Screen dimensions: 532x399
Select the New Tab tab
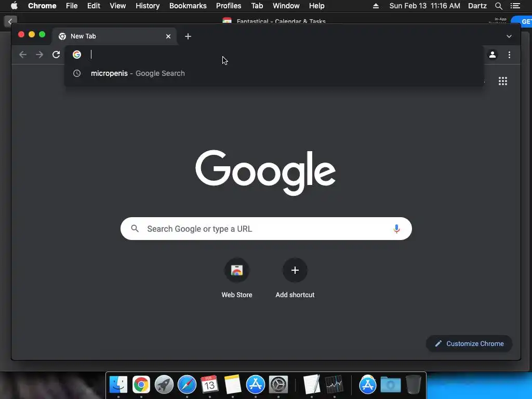(114, 36)
